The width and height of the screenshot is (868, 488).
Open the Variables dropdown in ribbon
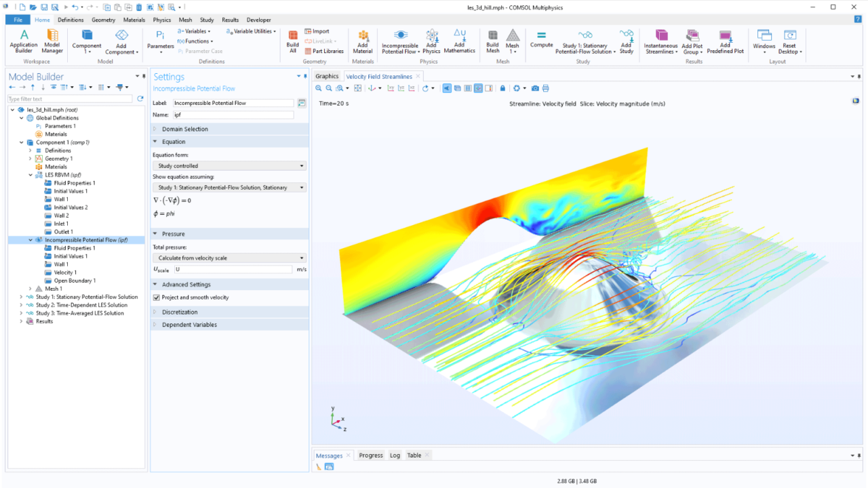click(194, 31)
